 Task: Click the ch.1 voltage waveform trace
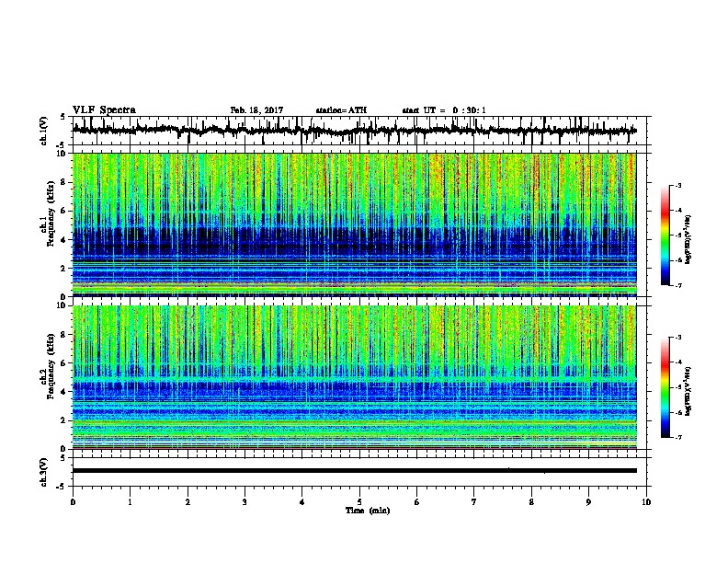[354, 131]
